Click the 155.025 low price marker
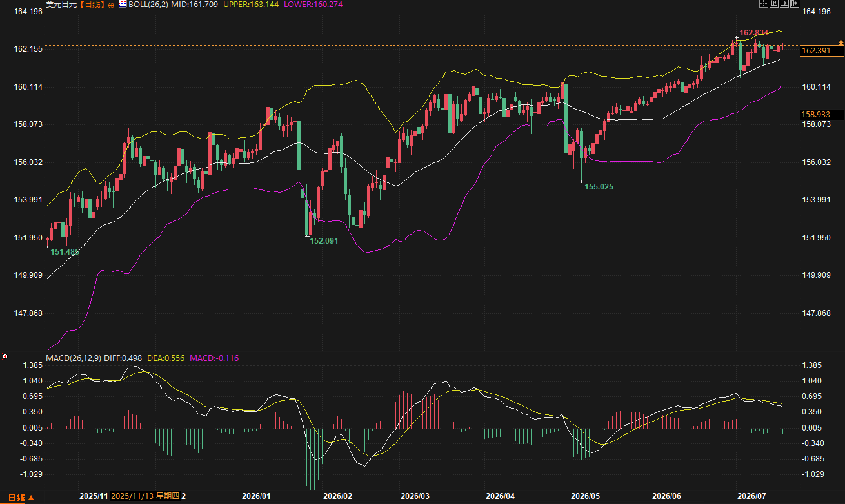845x504 pixels. (x=599, y=186)
